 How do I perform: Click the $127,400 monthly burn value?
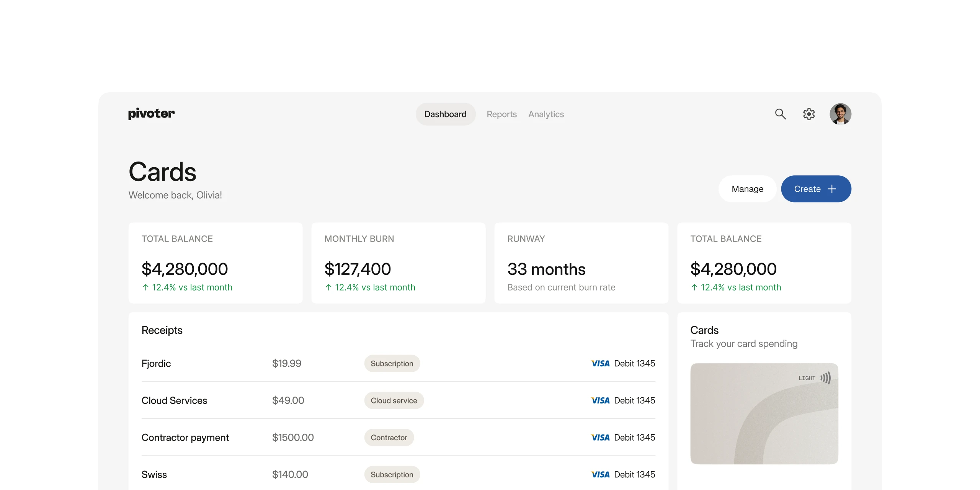[x=358, y=269]
